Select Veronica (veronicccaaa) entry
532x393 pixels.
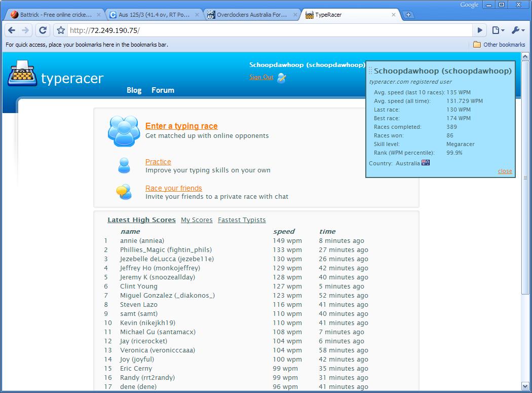tap(158, 350)
